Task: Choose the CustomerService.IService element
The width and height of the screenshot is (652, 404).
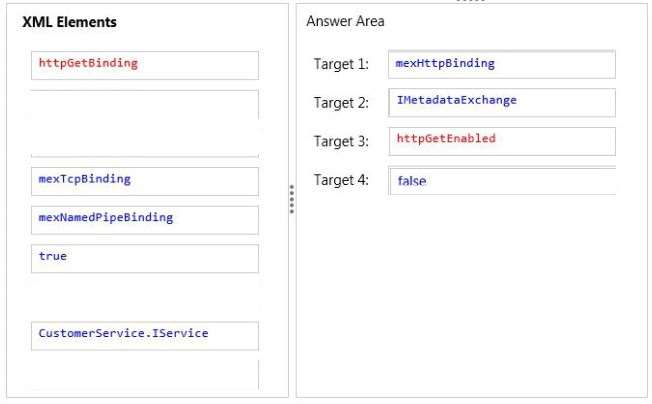Action: tap(145, 336)
